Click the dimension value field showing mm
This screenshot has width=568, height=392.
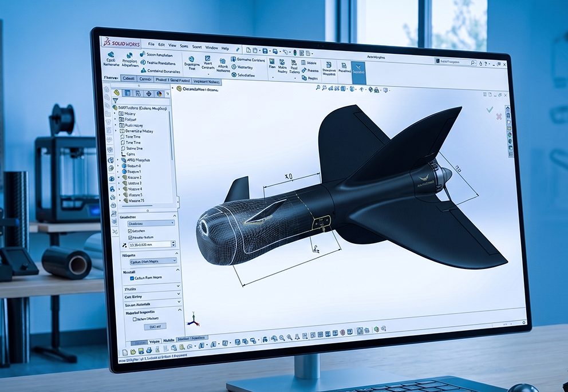pyautogui.click(x=149, y=245)
